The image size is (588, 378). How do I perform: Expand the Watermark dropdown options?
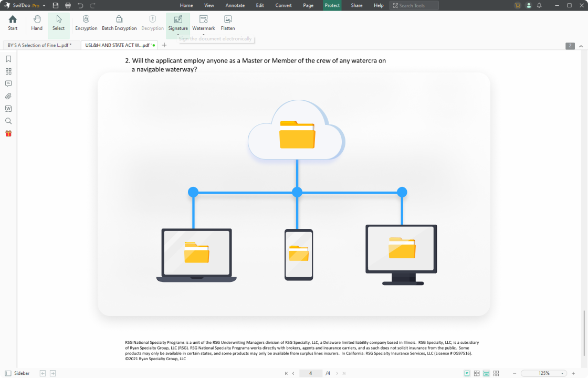click(x=203, y=34)
